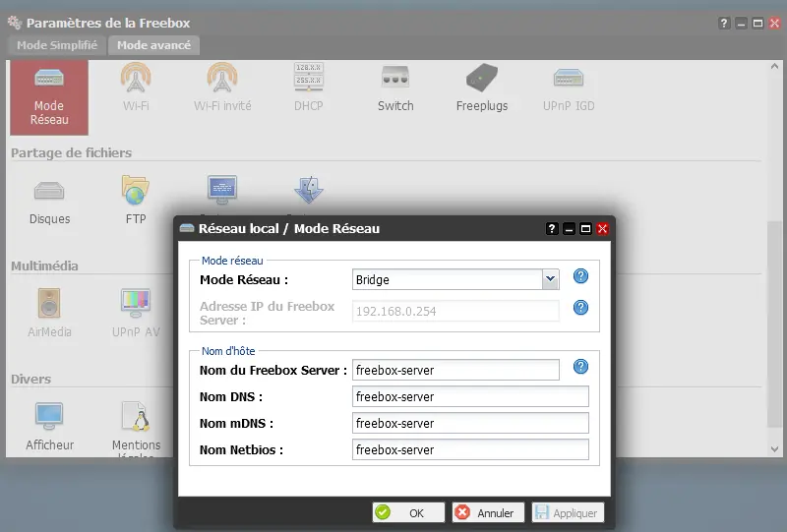Image resolution: width=787 pixels, height=532 pixels.
Task: Click the Partage de fichiers heading
Action: coord(71,152)
